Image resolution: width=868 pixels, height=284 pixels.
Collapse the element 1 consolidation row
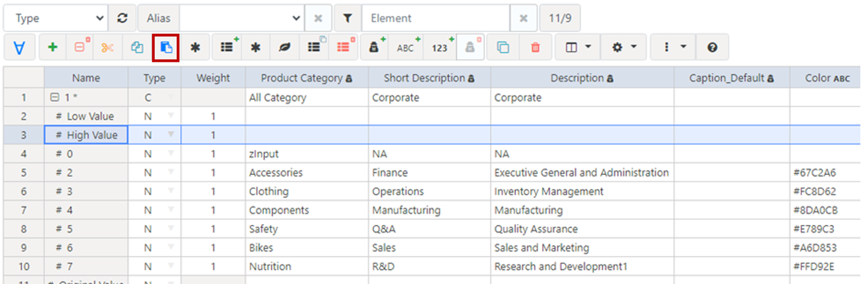(55, 98)
